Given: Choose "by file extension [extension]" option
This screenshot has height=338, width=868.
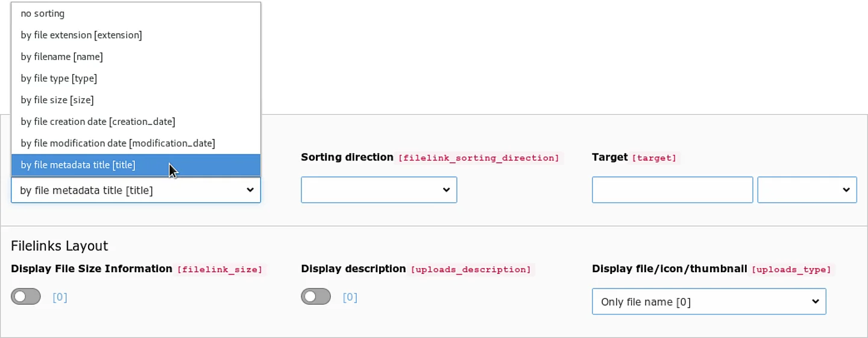Looking at the screenshot, I should pyautogui.click(x=81, y=35).
